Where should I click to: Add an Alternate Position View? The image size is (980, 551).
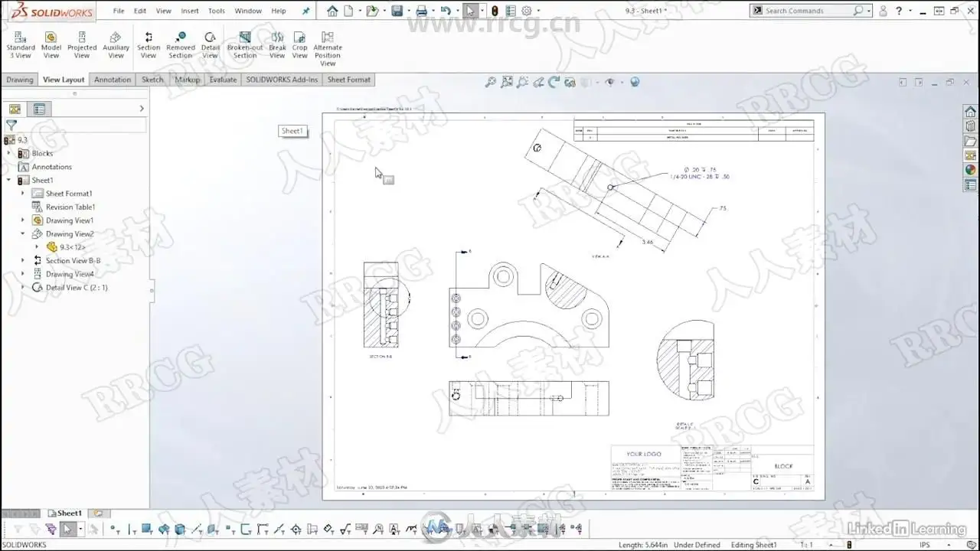click(328, 49)
